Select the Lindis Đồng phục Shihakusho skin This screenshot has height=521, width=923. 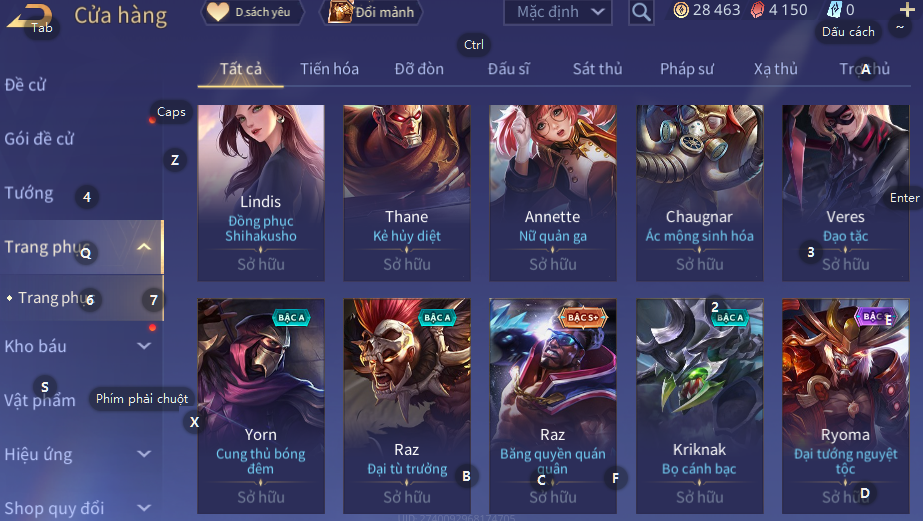[261, 193]
